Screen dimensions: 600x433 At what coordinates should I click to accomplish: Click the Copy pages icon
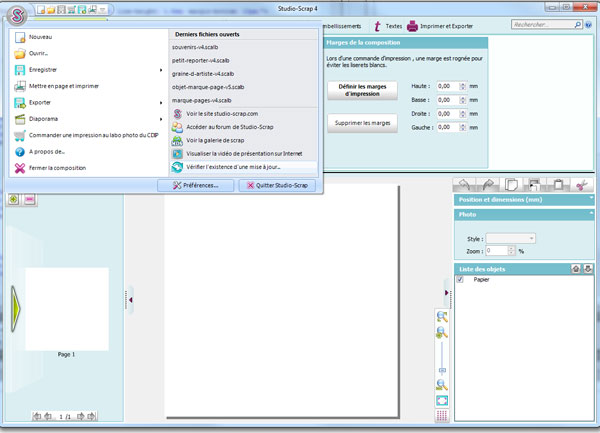tap(511, 185)
